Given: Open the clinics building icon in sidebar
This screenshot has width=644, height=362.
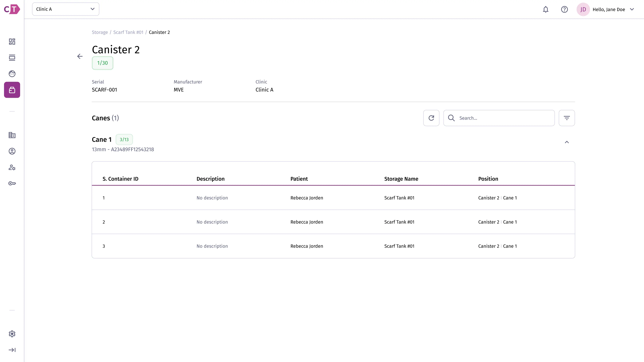Looking at the screenshot, I should (12, 135).
